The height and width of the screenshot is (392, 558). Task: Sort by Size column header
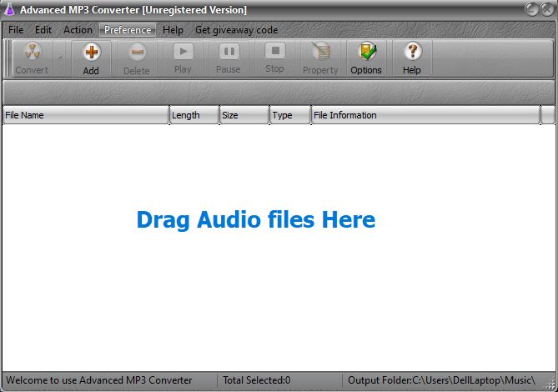244,115
